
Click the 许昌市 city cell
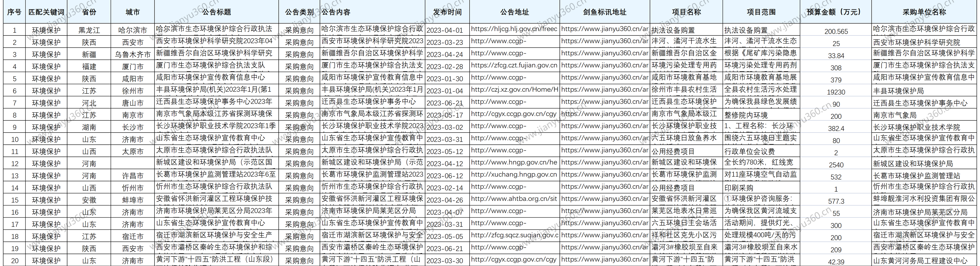coord(133,176)
